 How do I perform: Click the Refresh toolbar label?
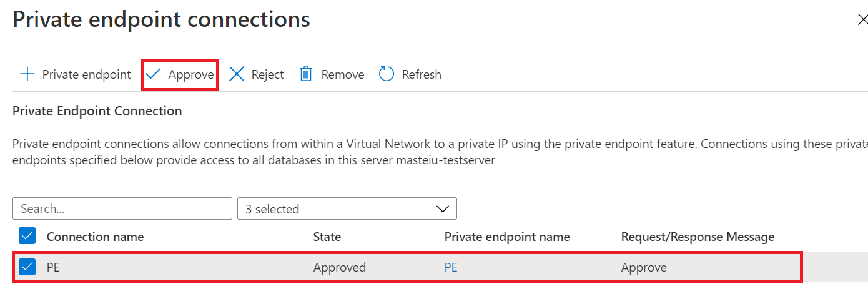pos(422,74)
